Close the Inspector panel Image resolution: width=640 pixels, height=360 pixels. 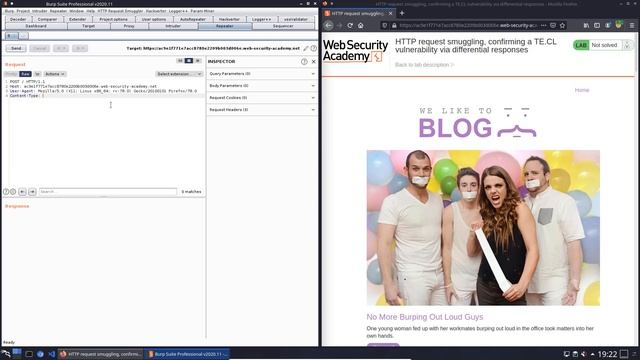313,62
